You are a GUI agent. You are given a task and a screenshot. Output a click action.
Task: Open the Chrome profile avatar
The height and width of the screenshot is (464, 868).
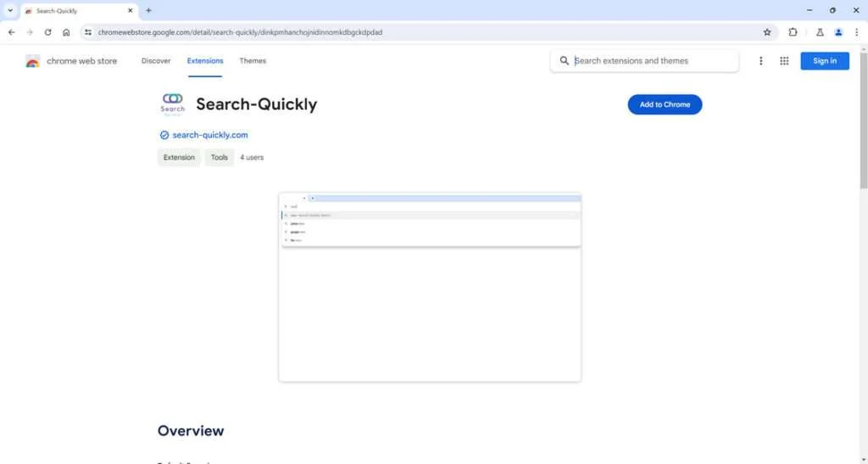point(838,32)
